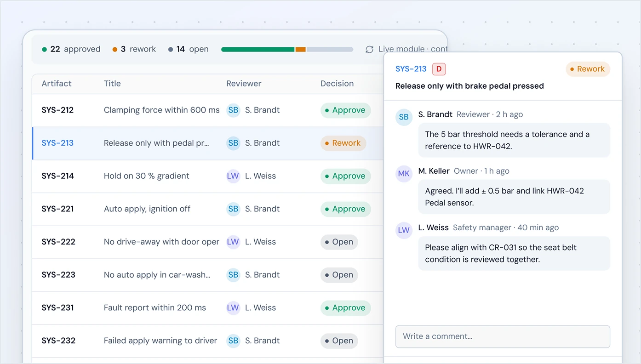Click the Open badge for SYS-222
The height and width of the screenshot is (364, 641).
pyautogui.click(x=339, y=242)
